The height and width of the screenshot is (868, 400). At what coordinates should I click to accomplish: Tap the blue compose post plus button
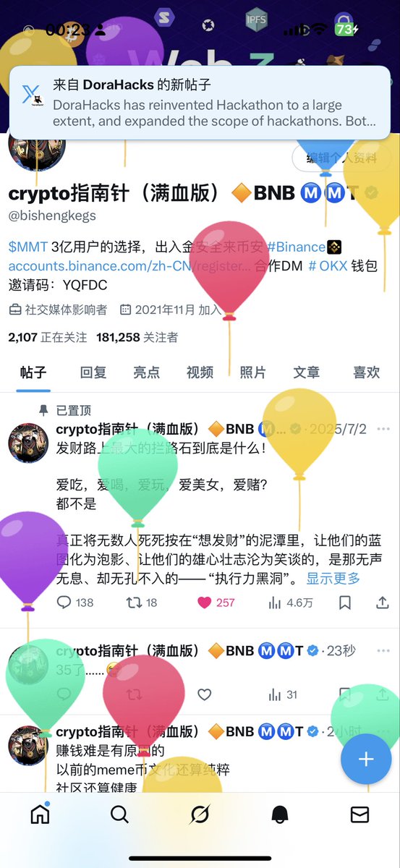click(x=366, y=759)
